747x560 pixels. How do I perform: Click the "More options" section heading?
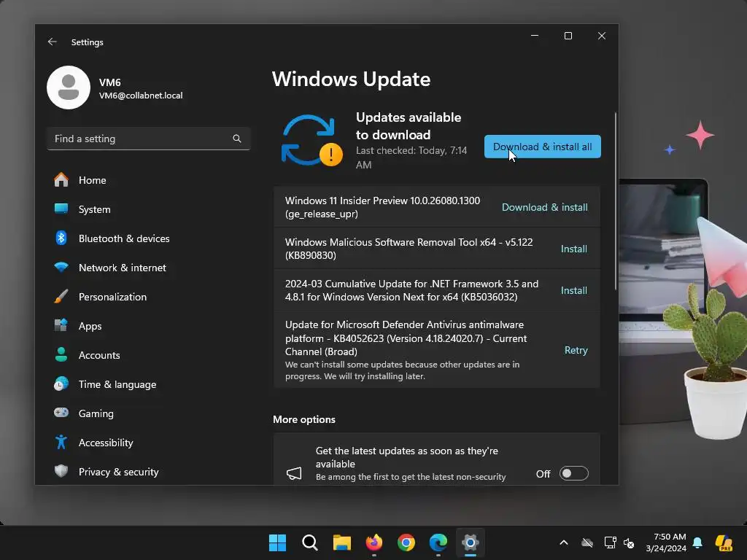pos(304,419)
